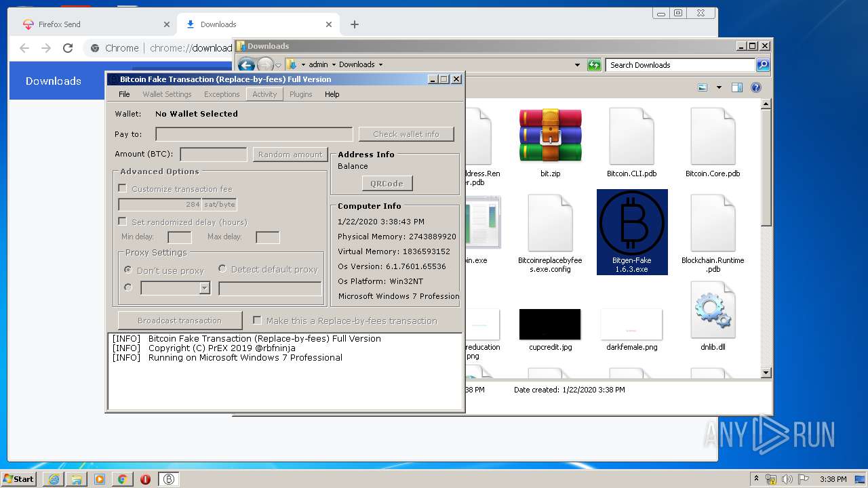
Task: Click Check wallet info button
Action: pyautogui.click(x=406, y=134)
